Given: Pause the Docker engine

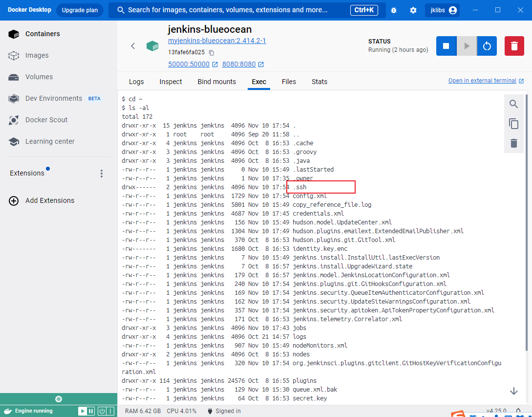Looking at the screenshot, I should point(91,411).
